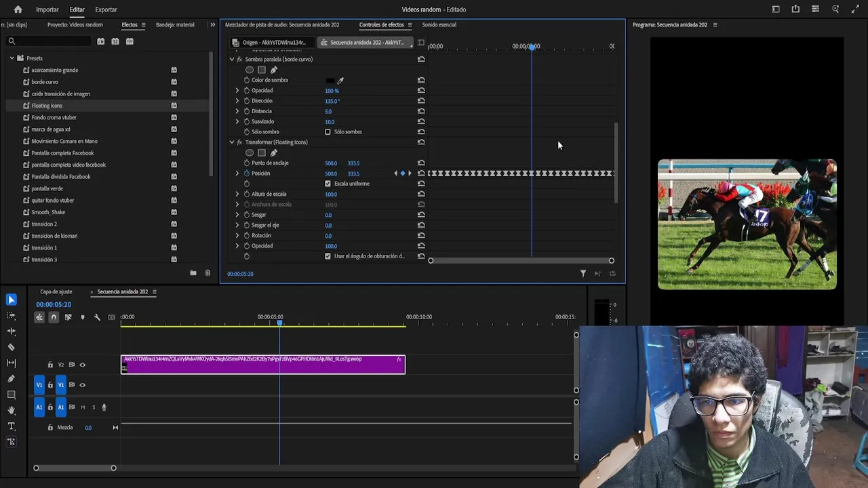Select the Ripple Edit tool

point(11,331)
